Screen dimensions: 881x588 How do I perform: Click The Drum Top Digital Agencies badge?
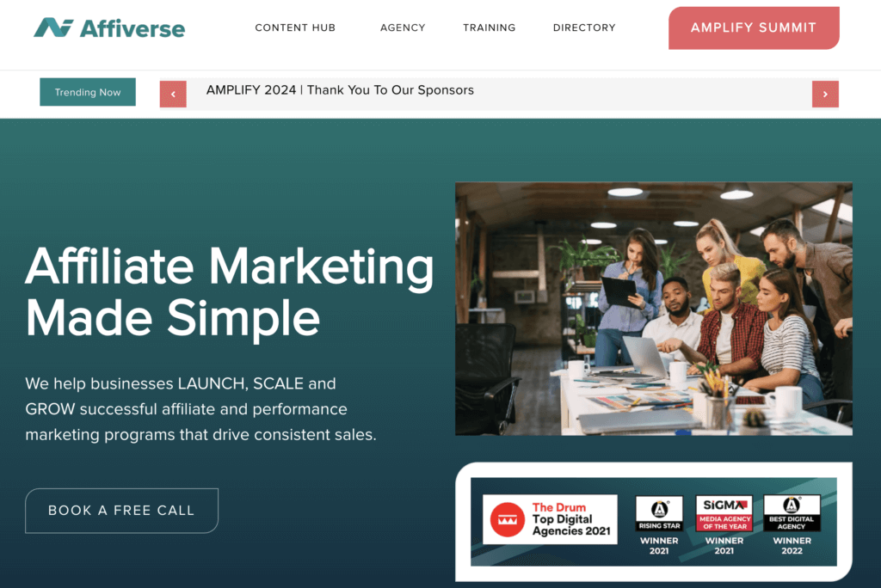click(550, 519)
